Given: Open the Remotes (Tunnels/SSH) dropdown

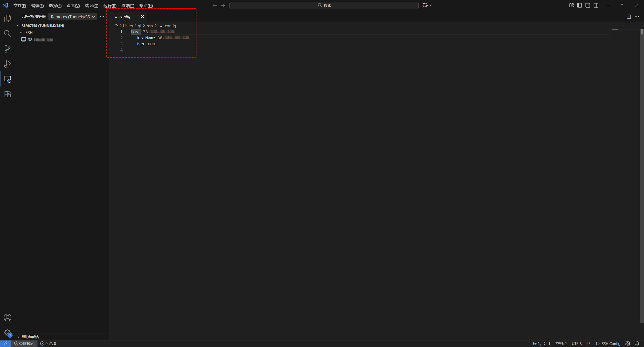Looking at the screenshot, I should click(x=73, y=17).
